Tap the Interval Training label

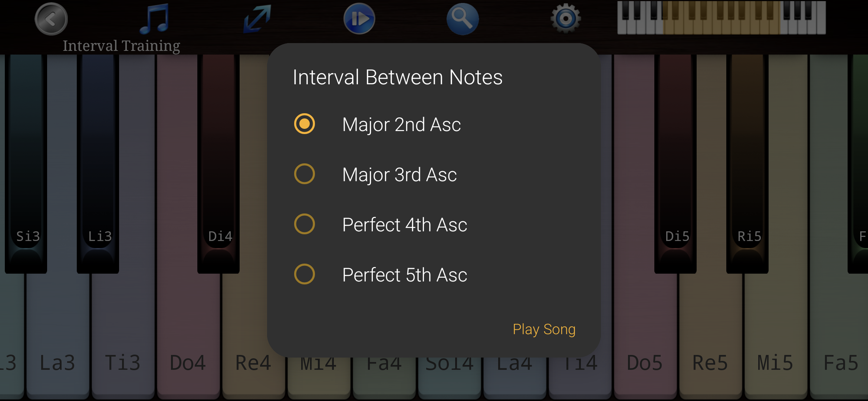[x=121, y=46]
